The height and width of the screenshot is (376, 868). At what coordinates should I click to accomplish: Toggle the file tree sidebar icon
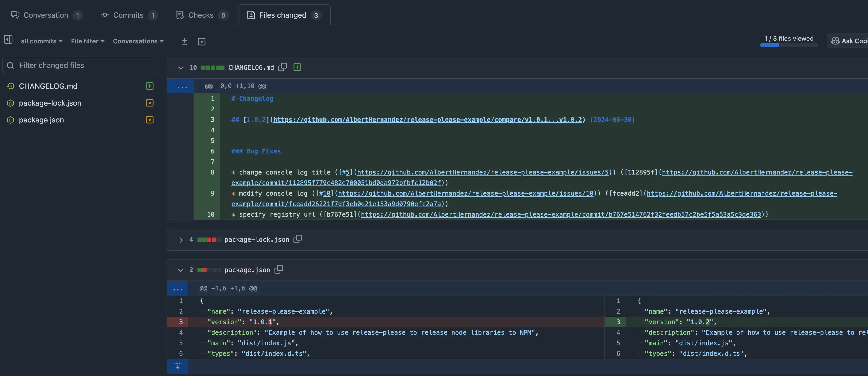point(8,40)
